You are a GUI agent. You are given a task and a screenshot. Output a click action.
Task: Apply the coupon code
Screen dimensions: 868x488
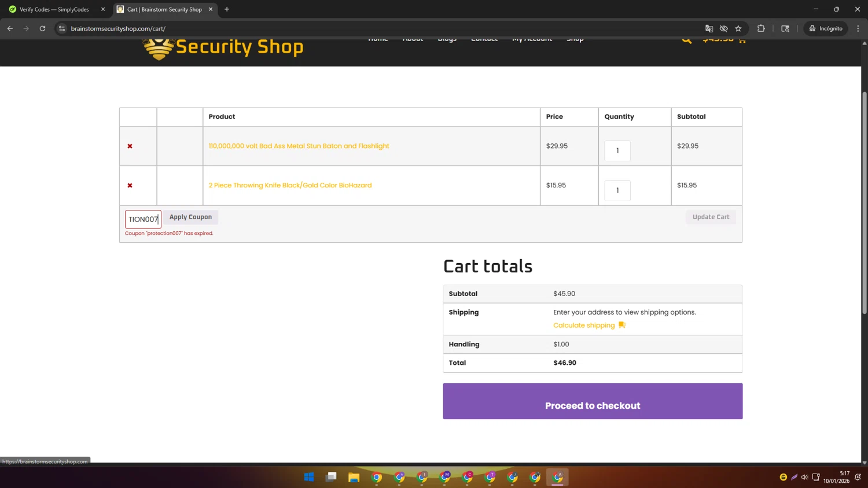[190, 217]
